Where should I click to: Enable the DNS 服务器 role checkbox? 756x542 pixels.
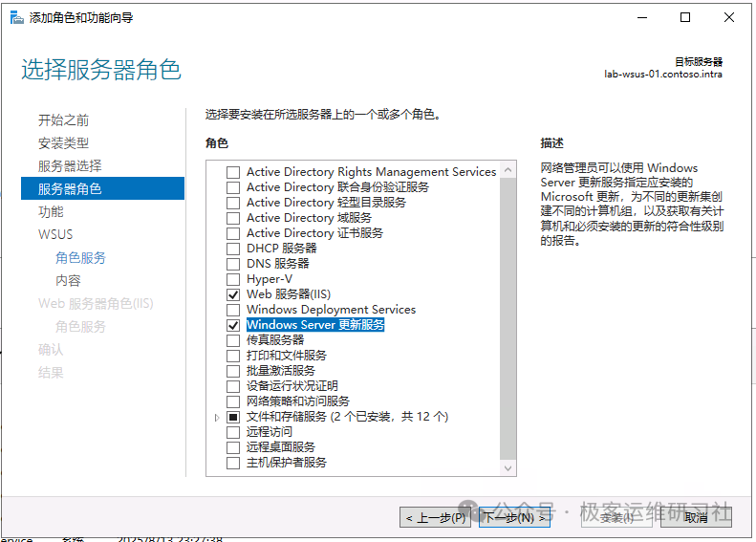point(233,264)
